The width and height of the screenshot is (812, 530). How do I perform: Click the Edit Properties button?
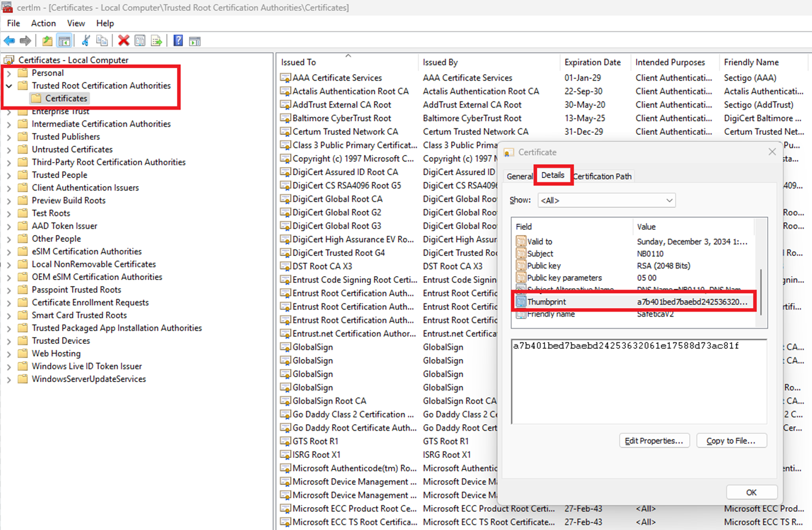pyautogui.click(x=654, y=440)
